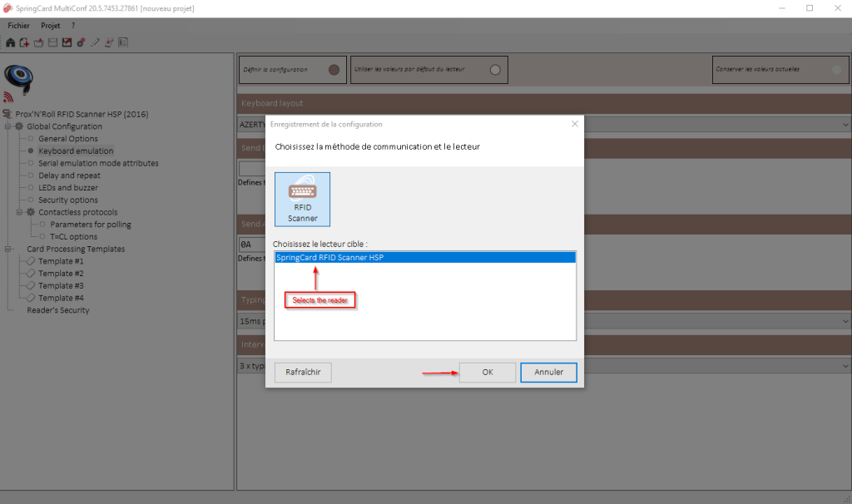852x504 pixels.
Task: Select 'Utiliser les valeurs par défaut du lecteur'
Action: [x=495, y=70]
